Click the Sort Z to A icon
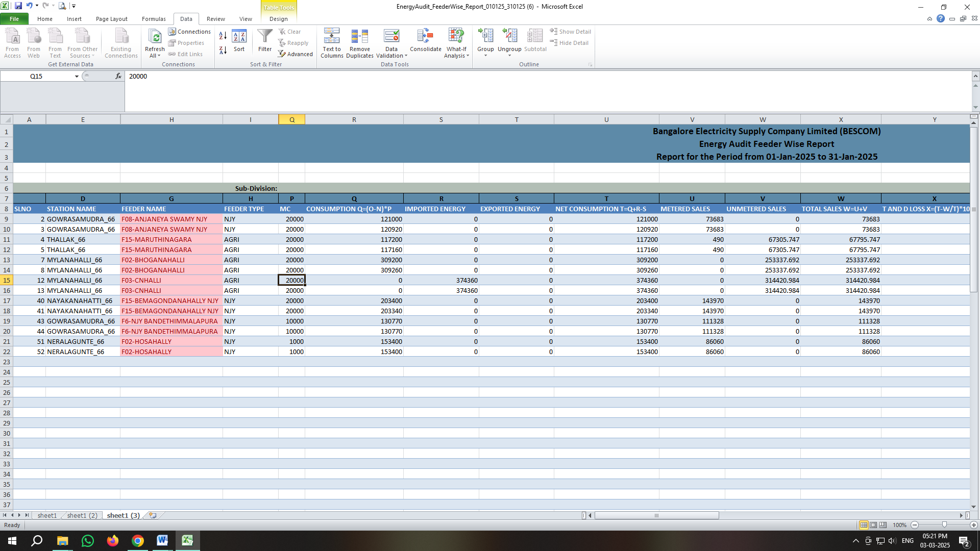 click(223, 50)
